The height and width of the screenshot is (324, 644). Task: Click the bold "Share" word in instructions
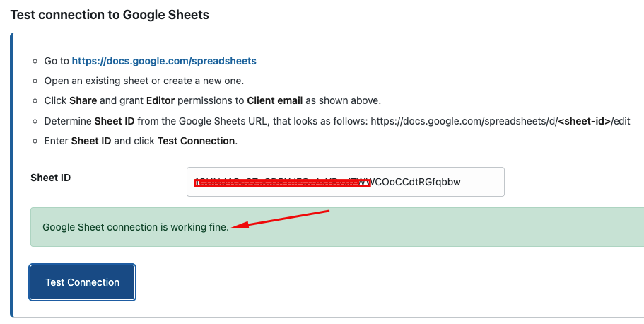(x=83, y=100)
